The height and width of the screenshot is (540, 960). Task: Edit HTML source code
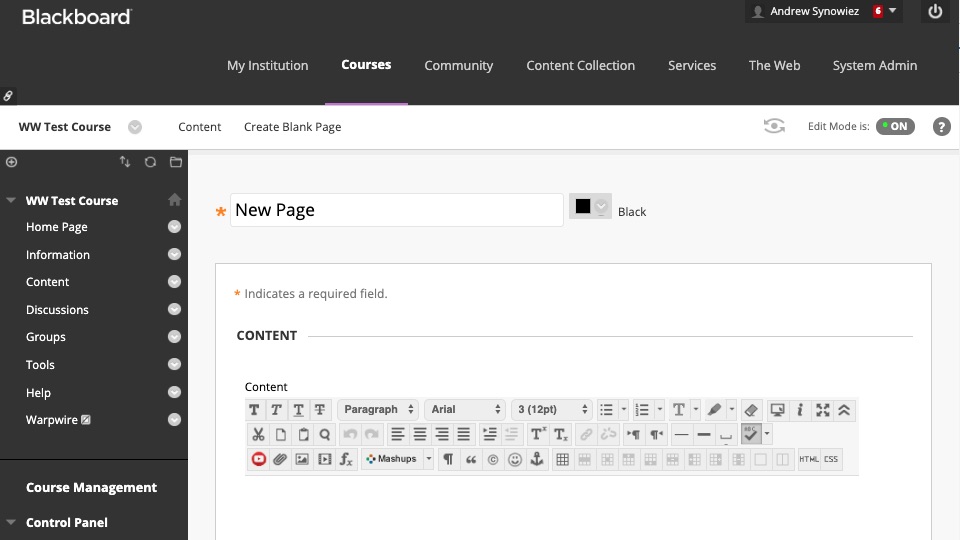click(809, 459)
